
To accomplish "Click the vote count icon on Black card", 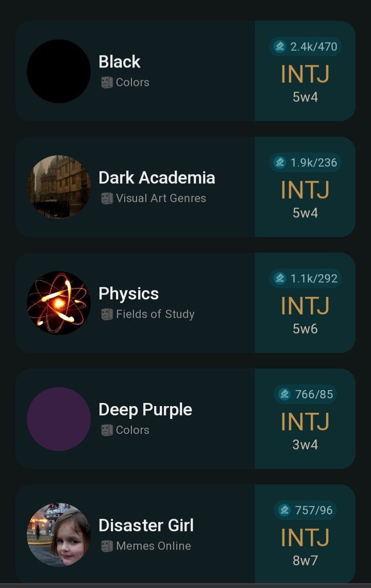I will tap(280, 47).
